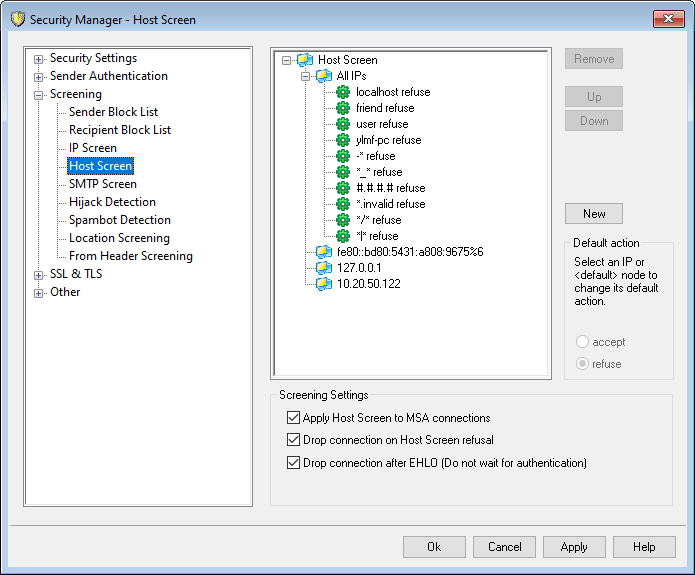The height and width of the screenshot is (575, 695).
Task: Disable Apply Host Screen to MSA connections
Action: pos(293,418)
